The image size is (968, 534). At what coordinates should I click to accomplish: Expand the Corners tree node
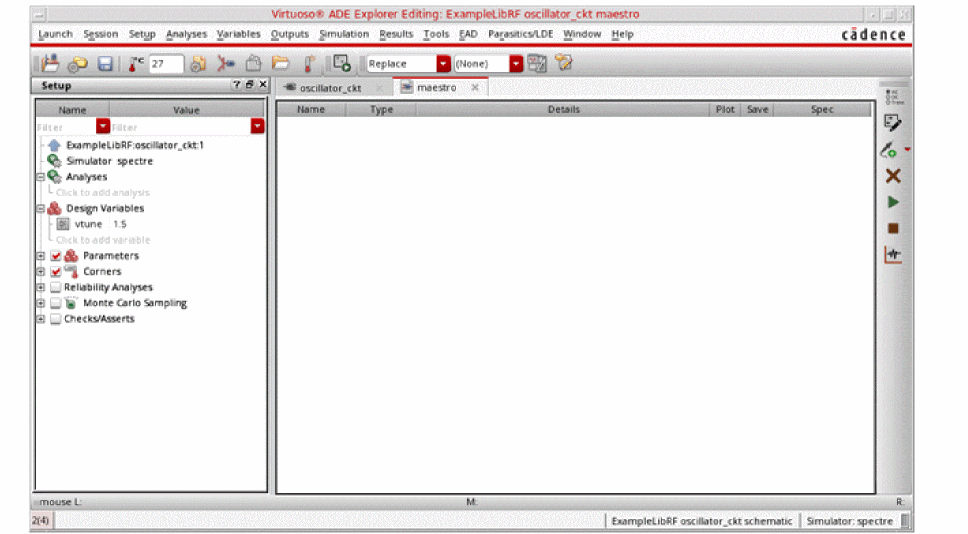click(41, 271)
